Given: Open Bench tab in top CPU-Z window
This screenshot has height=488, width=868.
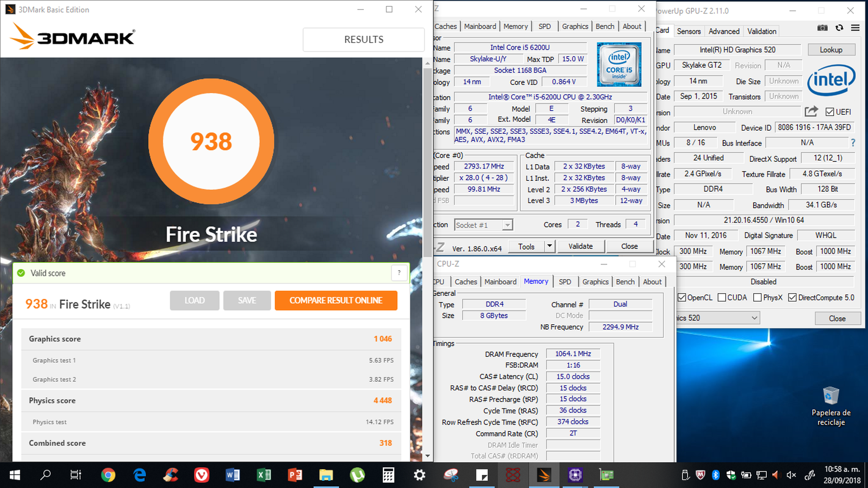Looking at the screenshot, I should [605, 26].
